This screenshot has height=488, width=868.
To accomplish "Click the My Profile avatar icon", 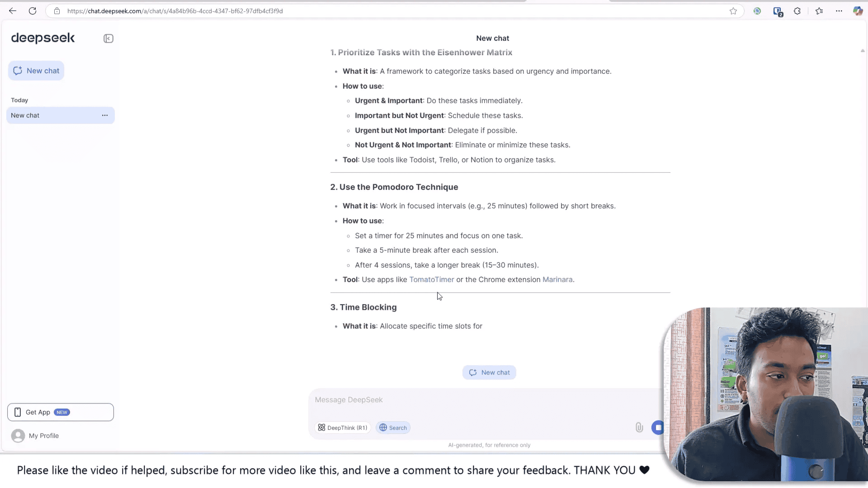I will point(17,436).
